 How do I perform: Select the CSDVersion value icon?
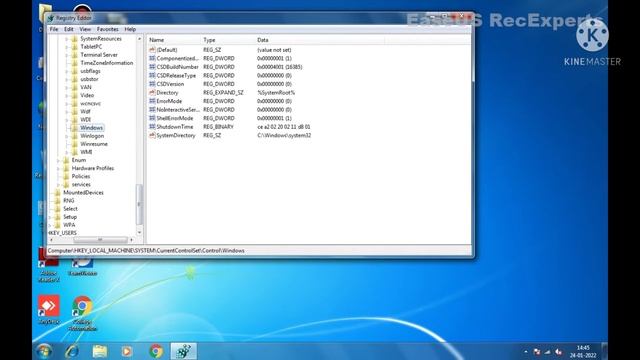152,84
